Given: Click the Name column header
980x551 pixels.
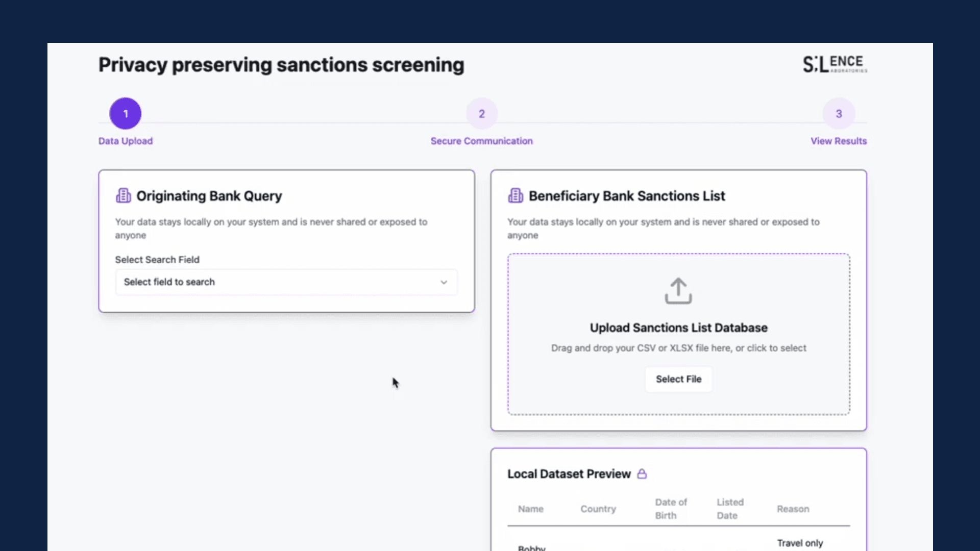Looking at the screenshot, I should [530, 509].
